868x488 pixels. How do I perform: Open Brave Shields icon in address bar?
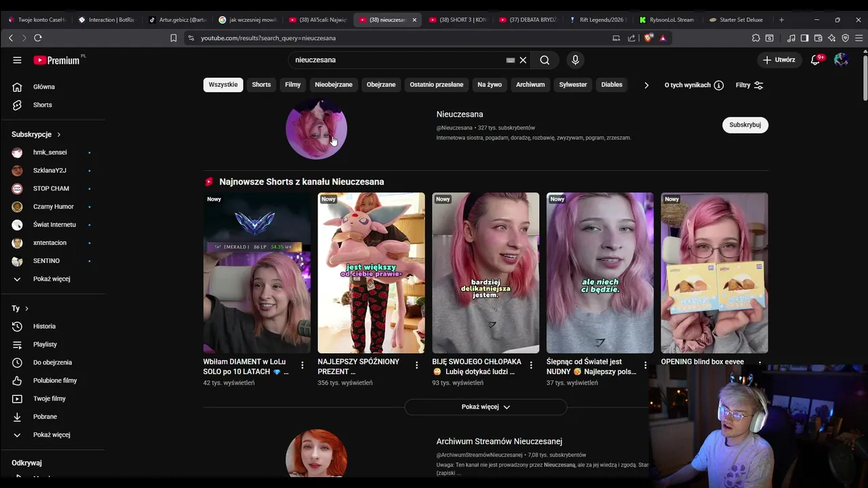(x=648, y=38)
